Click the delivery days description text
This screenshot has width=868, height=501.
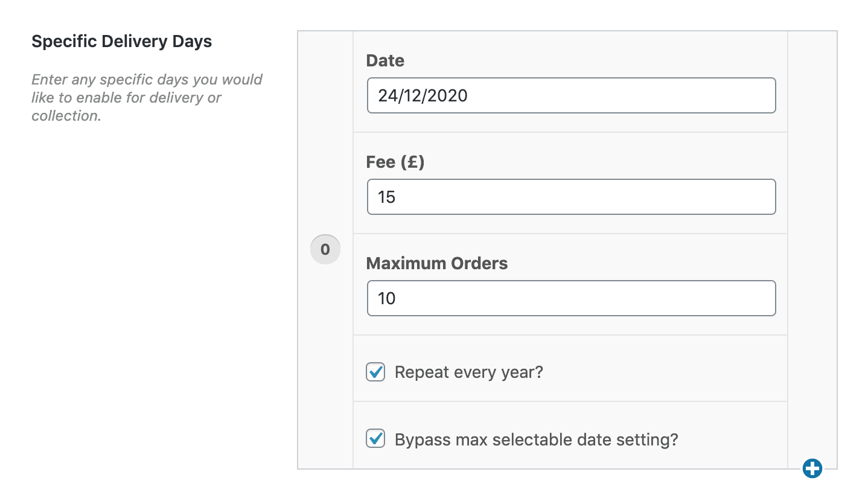147,97
